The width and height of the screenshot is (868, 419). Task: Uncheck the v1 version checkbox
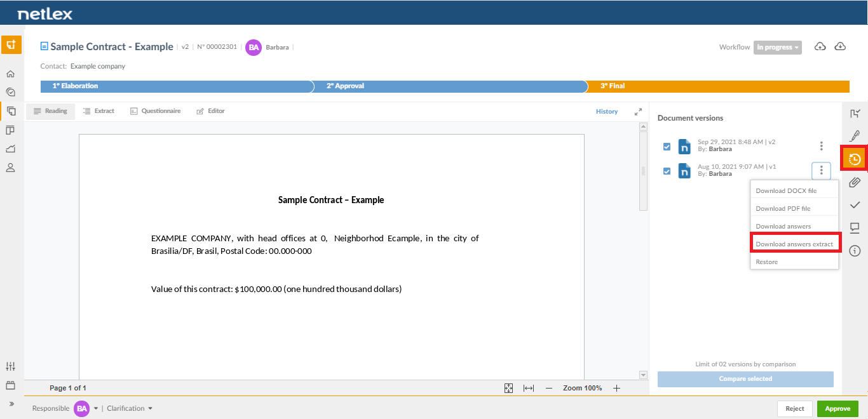click(667, 171)
